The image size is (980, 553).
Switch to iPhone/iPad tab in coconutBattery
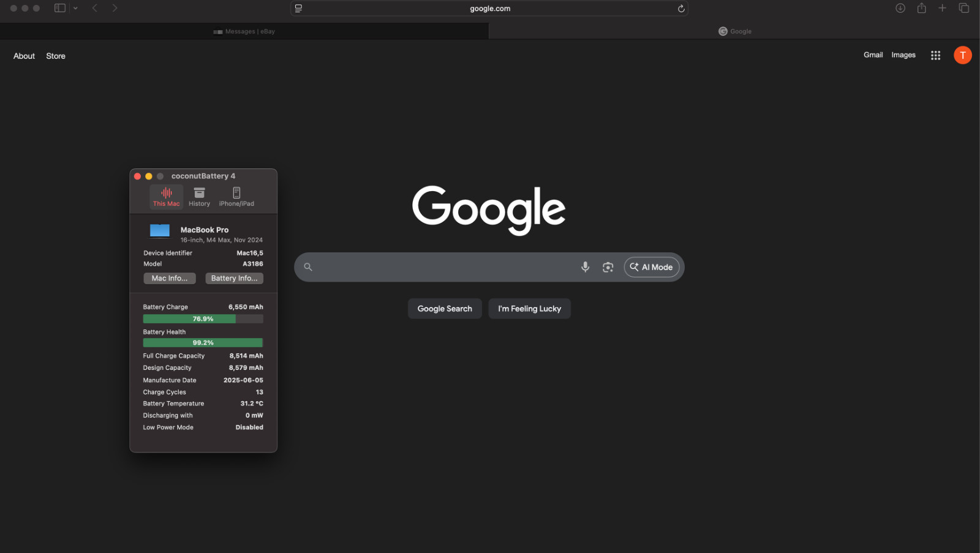pos(236,197)
